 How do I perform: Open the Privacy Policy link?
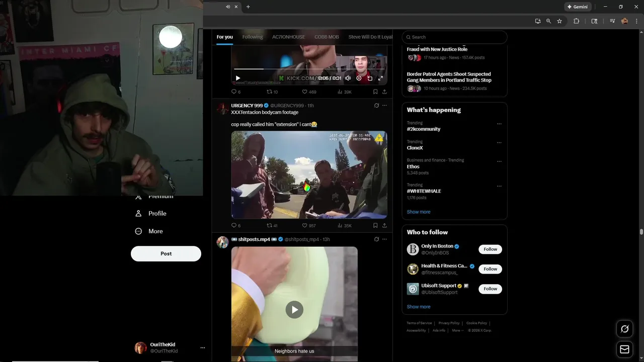coord(449,323)
